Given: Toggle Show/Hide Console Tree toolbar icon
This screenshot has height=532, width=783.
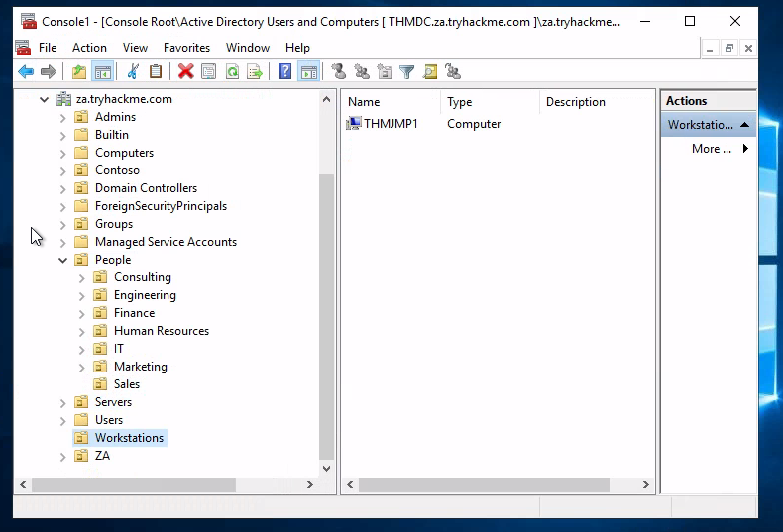Looking at the screenshot, I should pyautogui.click(x=103, y=72).
